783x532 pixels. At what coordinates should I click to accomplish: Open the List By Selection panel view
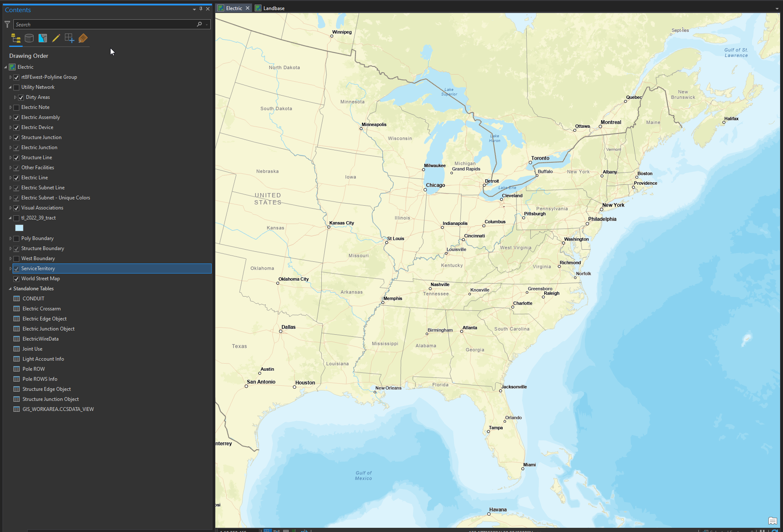point(43,38)
